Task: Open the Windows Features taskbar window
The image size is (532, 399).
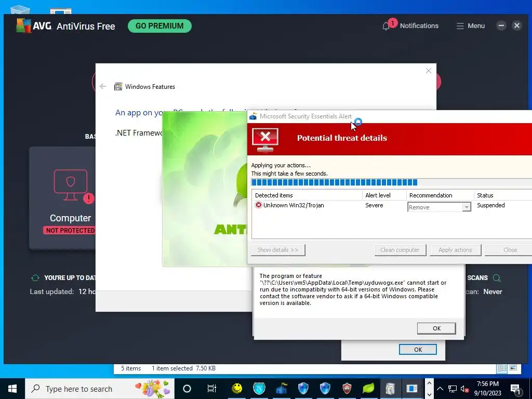Action: pyautogui.click(x=411, y=389)
